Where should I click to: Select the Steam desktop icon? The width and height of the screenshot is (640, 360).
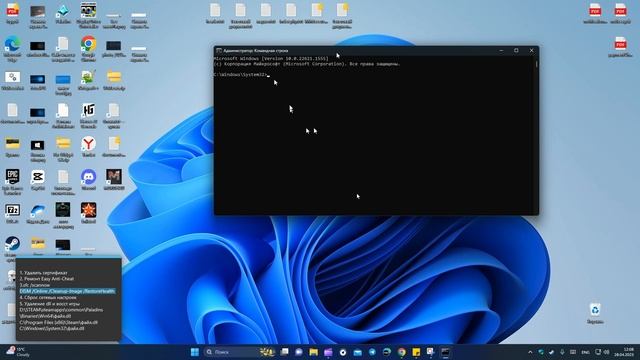tap(12, 244)
